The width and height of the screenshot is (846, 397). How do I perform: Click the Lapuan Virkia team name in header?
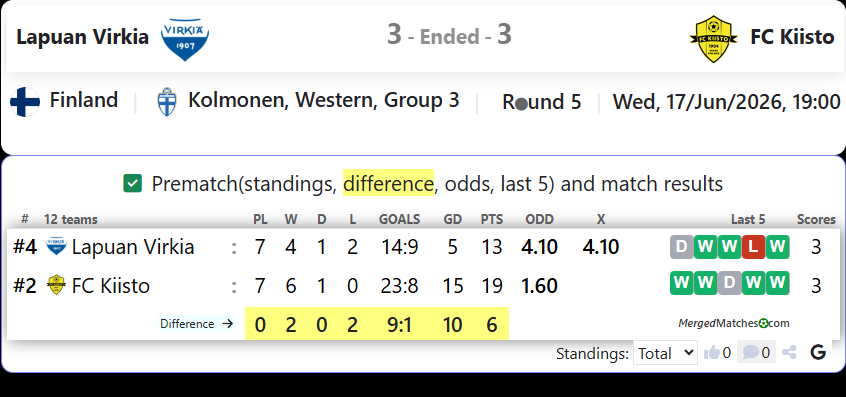tap(83, 37)
